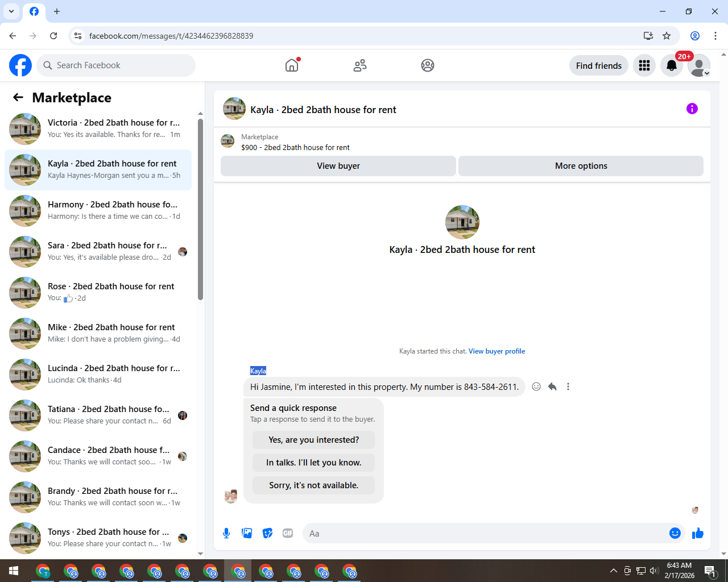Open the tab search dropdown arrow
728x582 pixels.
tap(11, 11)
